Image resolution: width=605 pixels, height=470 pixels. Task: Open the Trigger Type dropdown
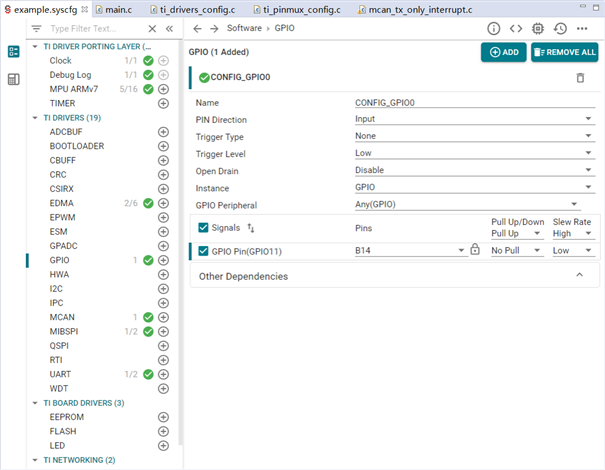[x=475, y=136]
